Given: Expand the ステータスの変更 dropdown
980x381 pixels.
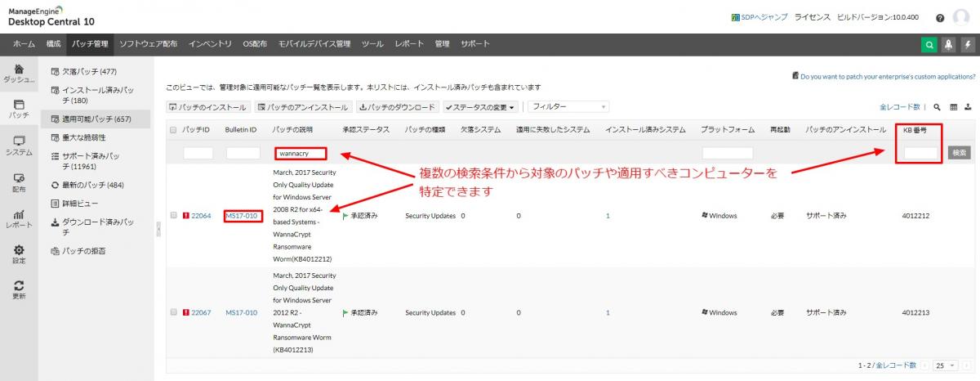Looking at the screenshot, I should pos(480,107).
